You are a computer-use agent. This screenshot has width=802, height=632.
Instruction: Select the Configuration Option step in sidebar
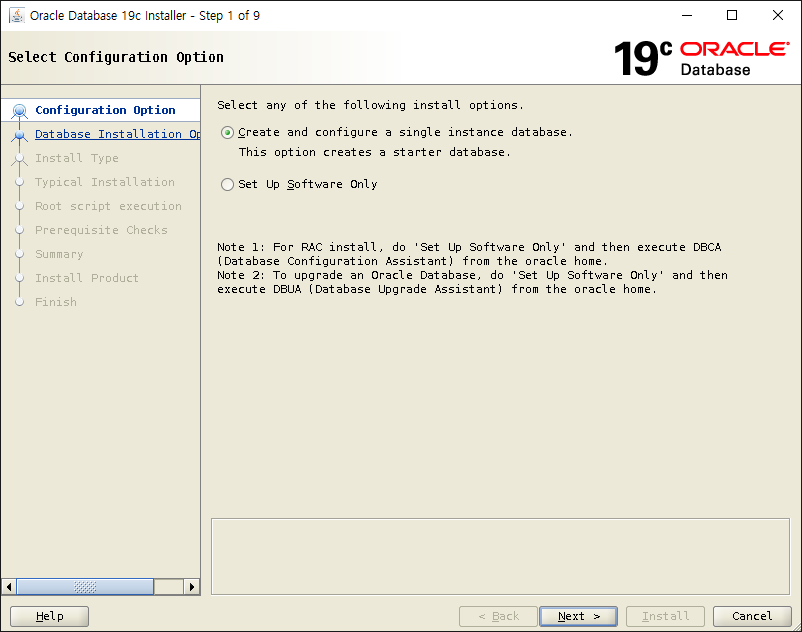click(x=105, y=110)
